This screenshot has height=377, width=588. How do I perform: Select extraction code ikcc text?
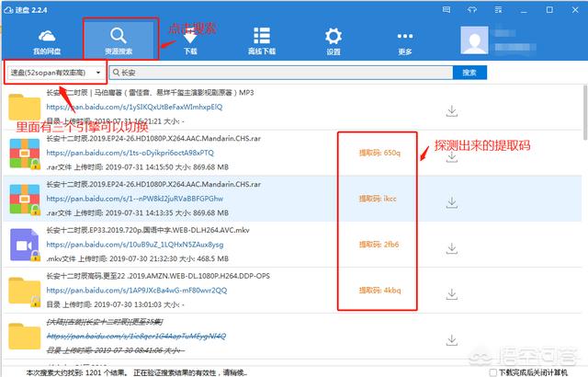click(x=378, y=199)
